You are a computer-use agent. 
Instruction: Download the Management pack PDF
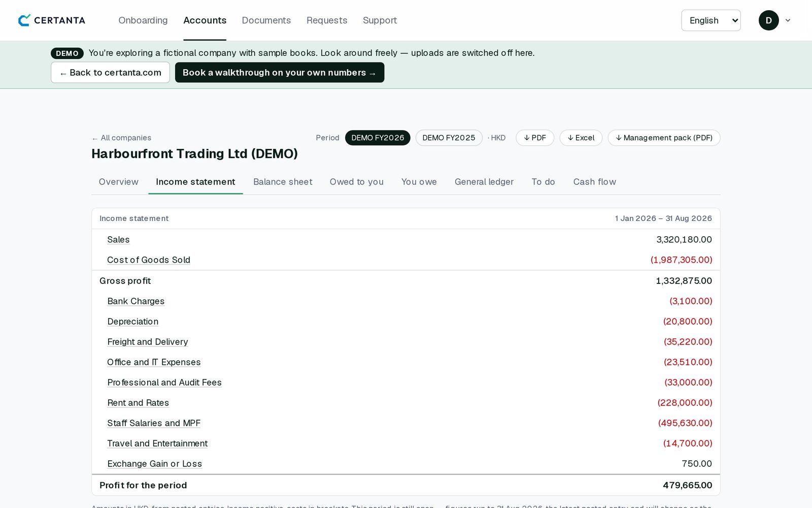(664, 138)
